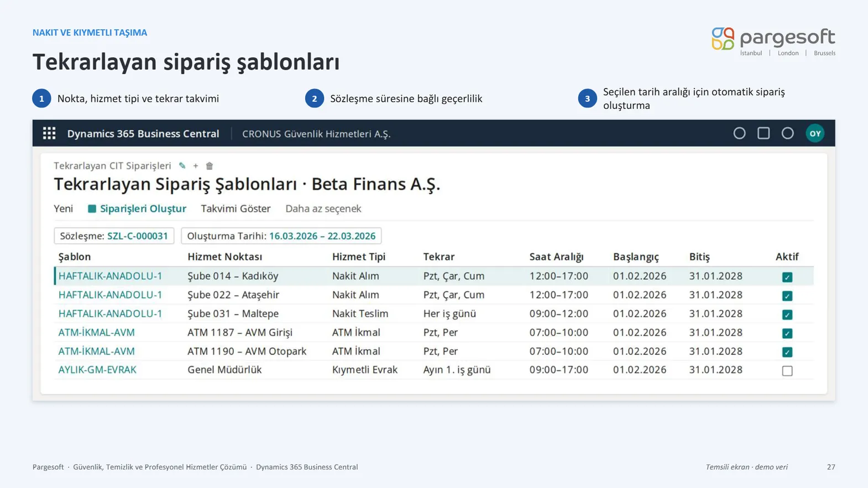Click company name CRONUS Güvenlik Hizmetleri A.Ş.
The width and height of the screenshot is (868, 488).
coord(316,134)
